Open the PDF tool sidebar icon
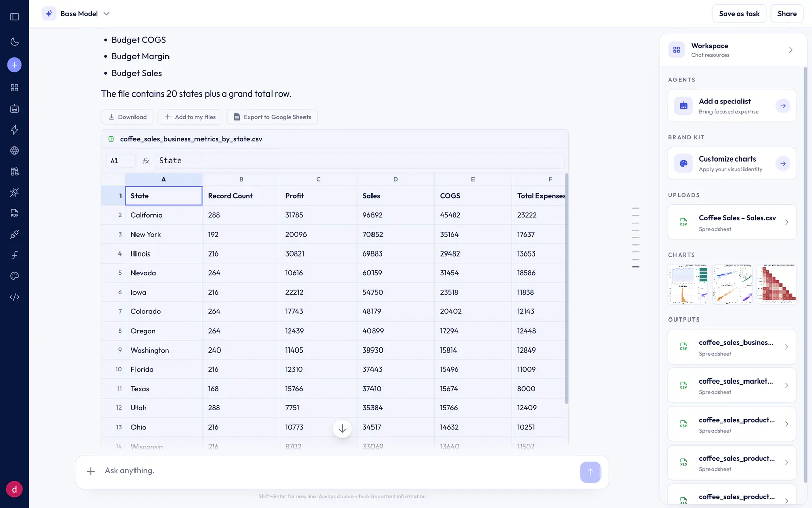 pos(14,213)
